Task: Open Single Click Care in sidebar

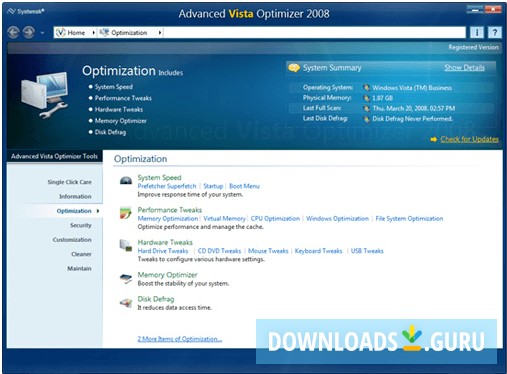Action: point(69,182)
